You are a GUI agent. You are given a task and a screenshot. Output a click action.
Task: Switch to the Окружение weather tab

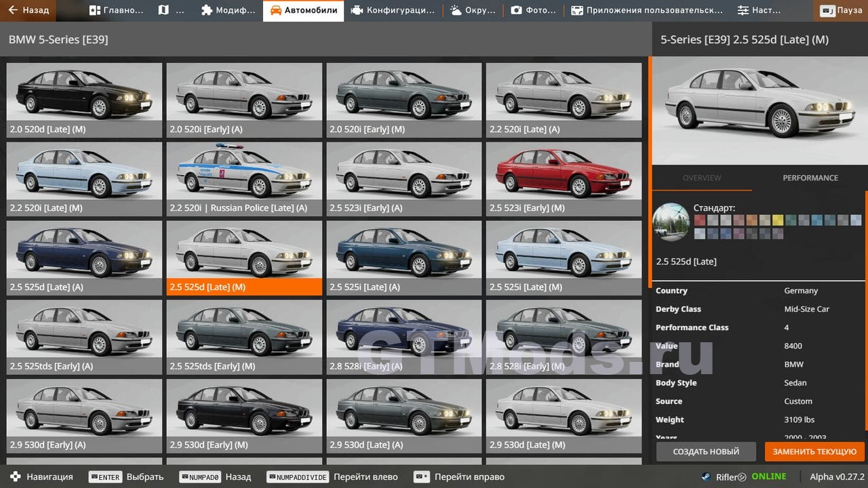point(473,10)
